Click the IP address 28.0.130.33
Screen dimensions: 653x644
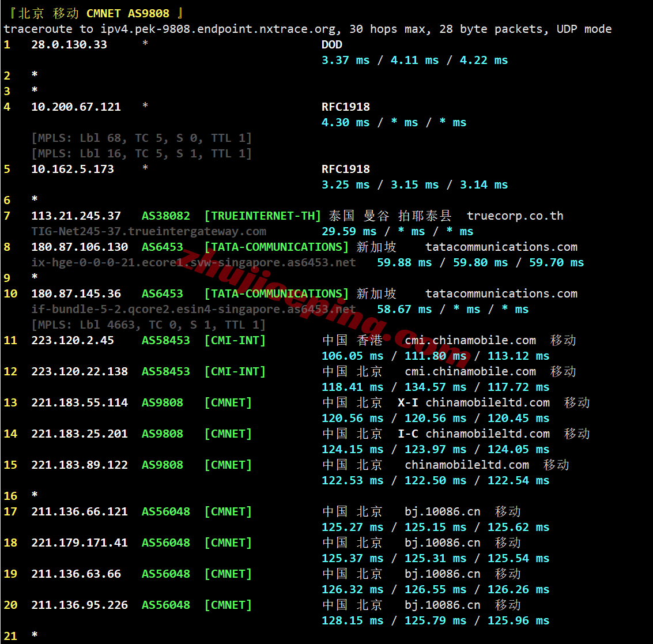pos(69,44)
